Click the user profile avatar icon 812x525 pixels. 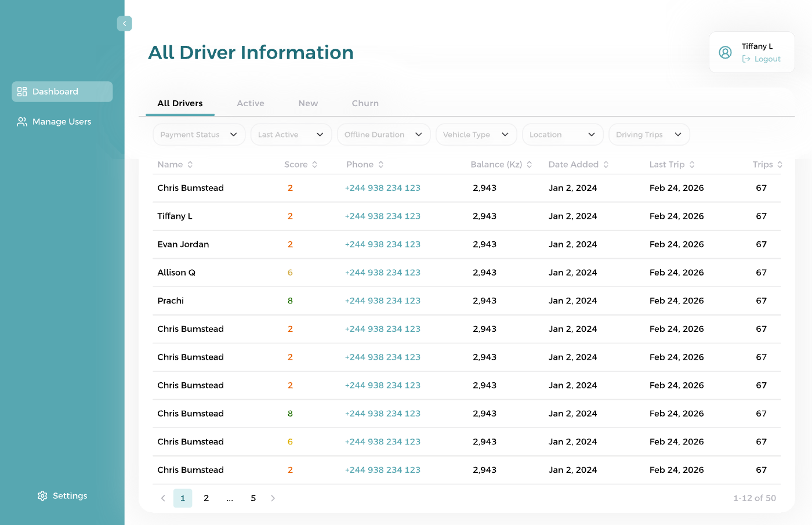(725, 52)
